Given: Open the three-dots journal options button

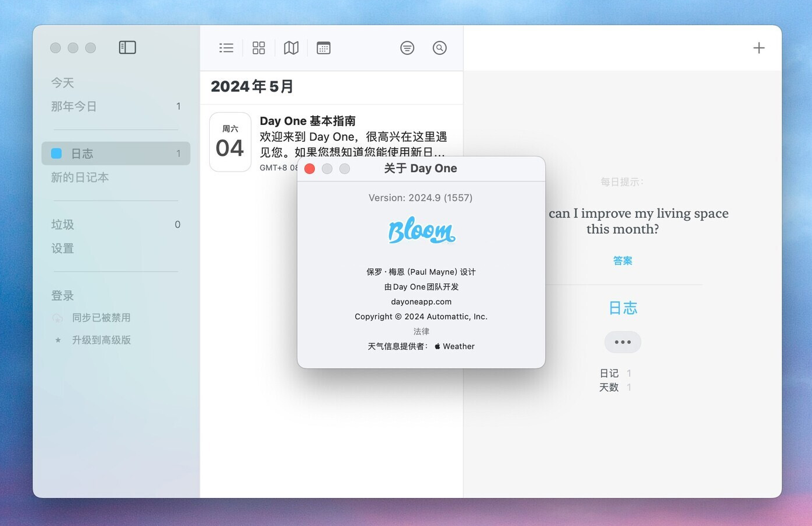Looking at the screenshot, I should pyautogui.click(x=623, y=342).
